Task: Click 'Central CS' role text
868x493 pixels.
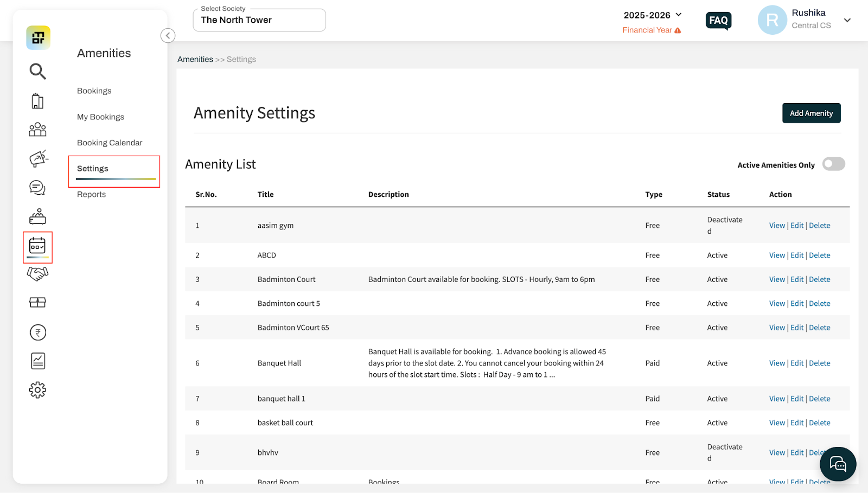Action: click(811, 25)
